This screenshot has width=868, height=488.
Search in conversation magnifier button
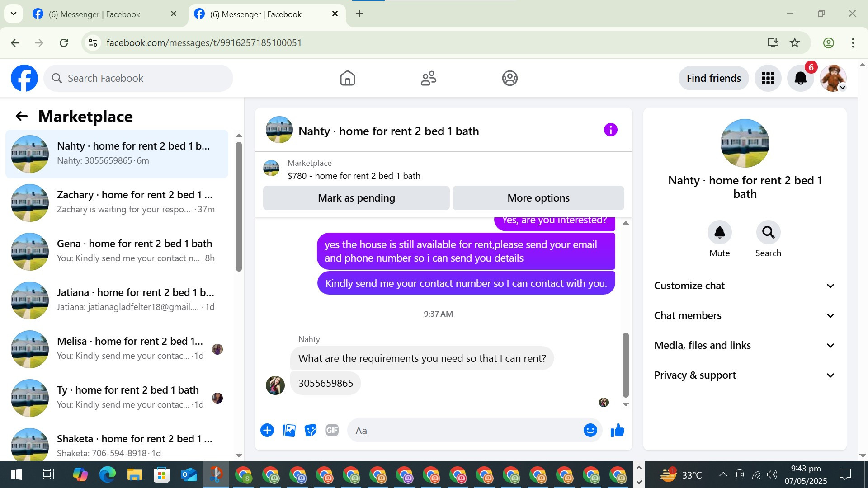coord(768,233)
